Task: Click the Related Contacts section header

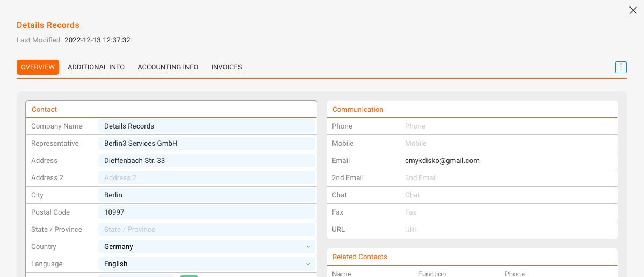Action: (360, 257)
